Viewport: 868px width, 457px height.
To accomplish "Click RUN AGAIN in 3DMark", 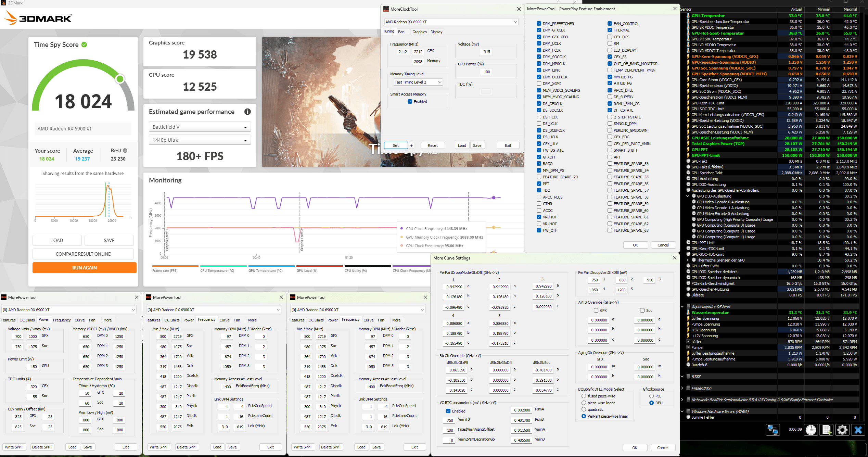I will coord(85,268).
